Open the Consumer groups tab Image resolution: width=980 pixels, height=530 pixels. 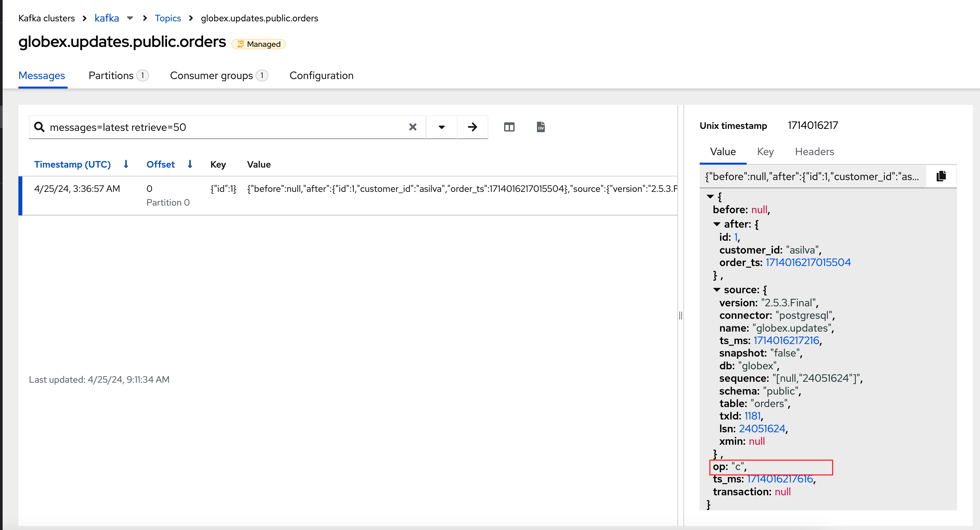coord(219,76)
